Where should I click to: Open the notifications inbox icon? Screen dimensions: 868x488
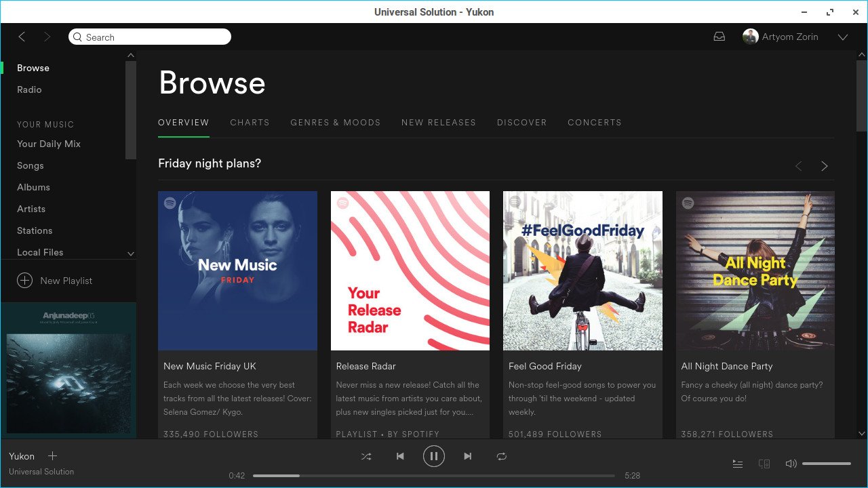(x=719, y=37)
